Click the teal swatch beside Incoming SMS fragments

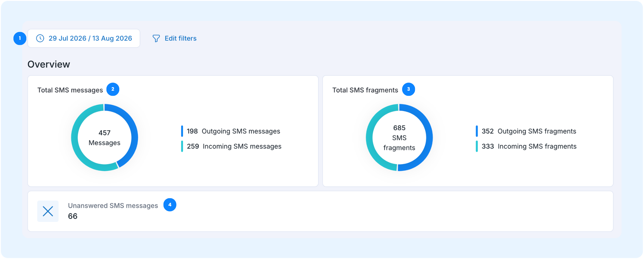(477, 146)
